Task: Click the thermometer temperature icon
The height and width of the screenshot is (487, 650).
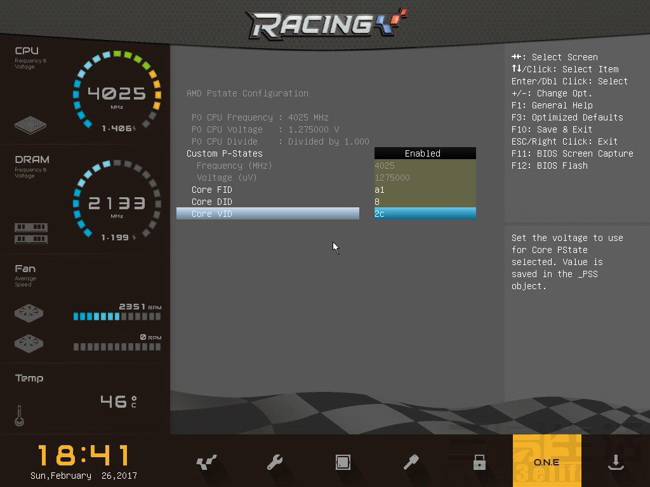Action: click(19, 416)
